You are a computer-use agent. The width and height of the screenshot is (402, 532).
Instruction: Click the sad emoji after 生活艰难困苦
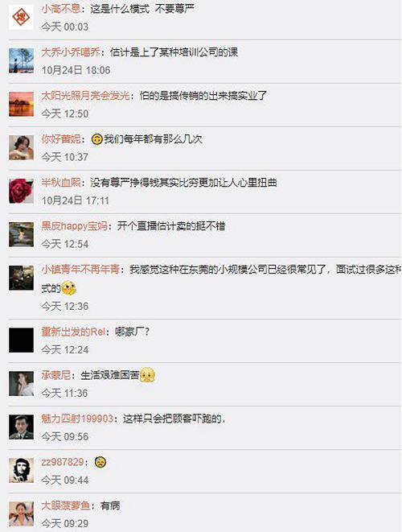[147, 375]
